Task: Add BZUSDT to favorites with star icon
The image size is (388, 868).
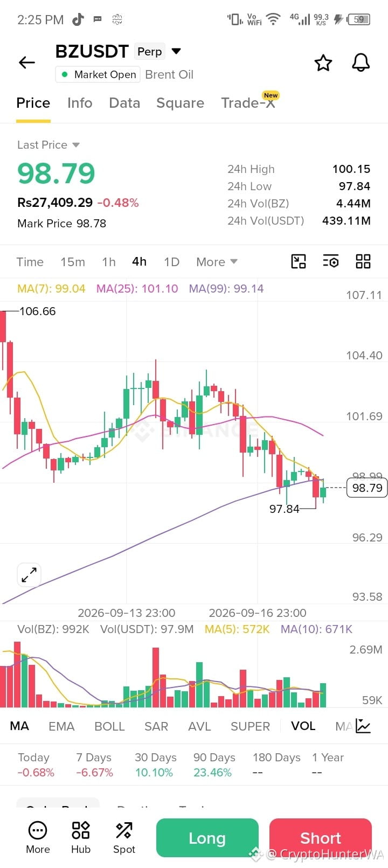Action: [323, 63]
